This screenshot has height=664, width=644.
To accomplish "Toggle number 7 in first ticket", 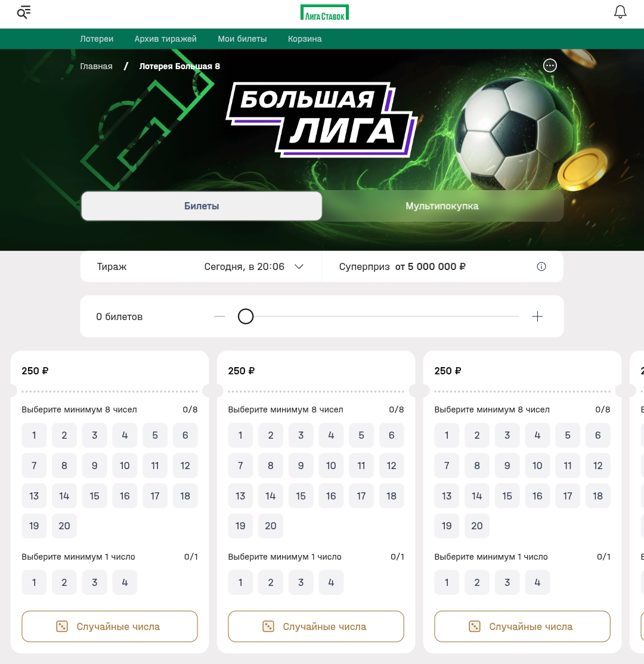I will click(x=34, y=466).
